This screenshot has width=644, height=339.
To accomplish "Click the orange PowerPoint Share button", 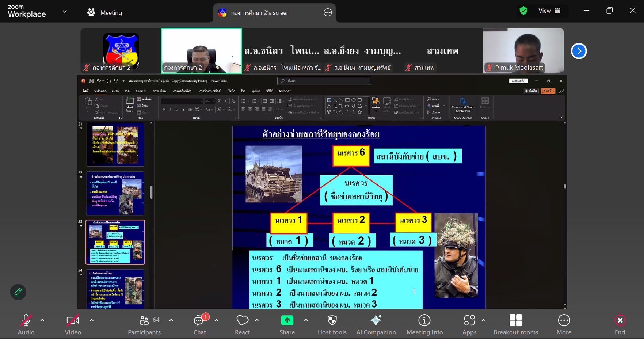I will click(548, 91).
